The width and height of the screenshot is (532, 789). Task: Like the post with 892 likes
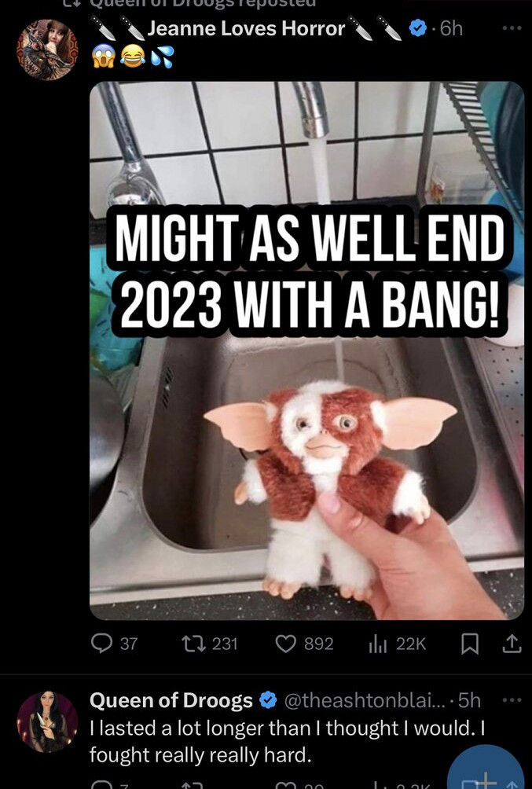[304, 644]
